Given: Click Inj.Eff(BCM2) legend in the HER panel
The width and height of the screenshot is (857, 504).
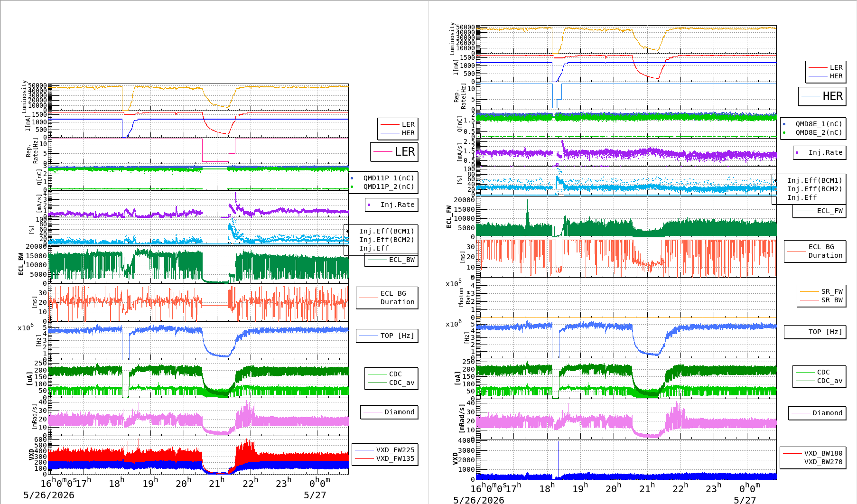Looking at the screenshot, I should (814, 189).
